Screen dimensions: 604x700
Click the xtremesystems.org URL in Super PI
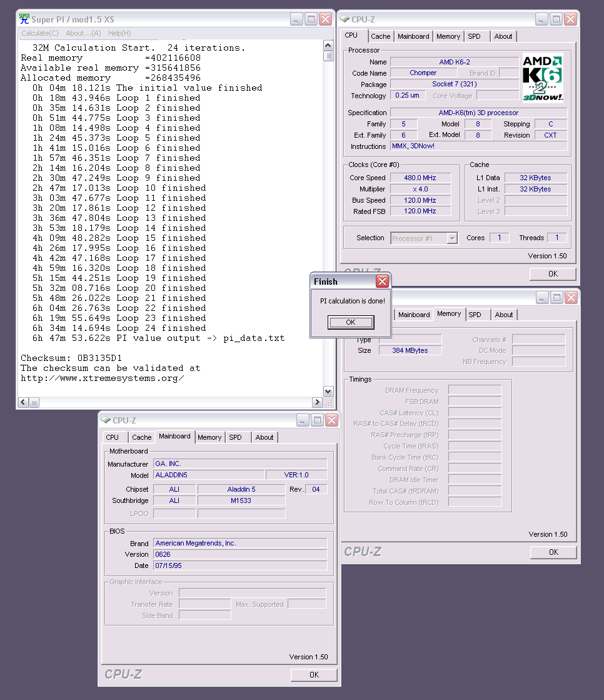click(102, 378)
